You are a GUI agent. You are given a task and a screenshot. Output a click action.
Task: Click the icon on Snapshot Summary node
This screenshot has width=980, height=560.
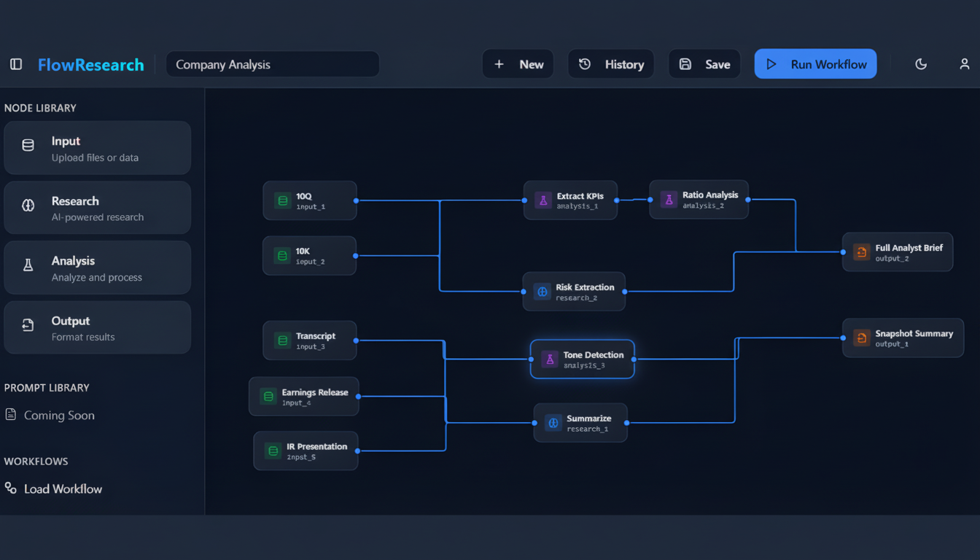[x=861, y=338]
